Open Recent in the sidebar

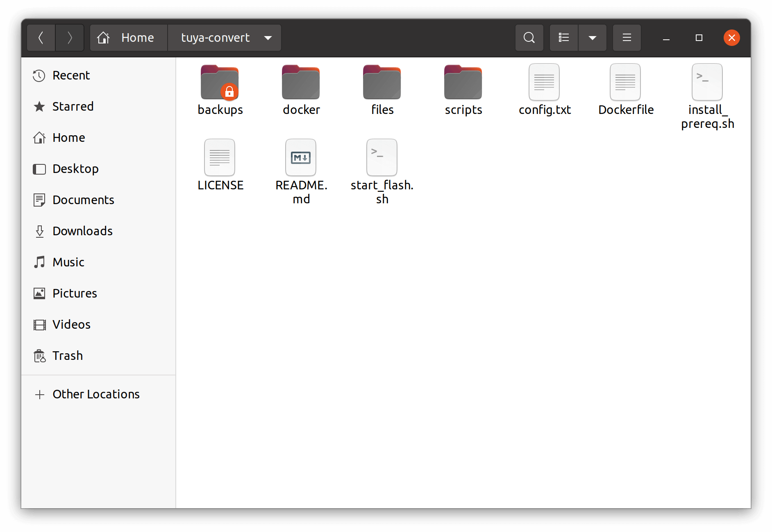[71, 75]
